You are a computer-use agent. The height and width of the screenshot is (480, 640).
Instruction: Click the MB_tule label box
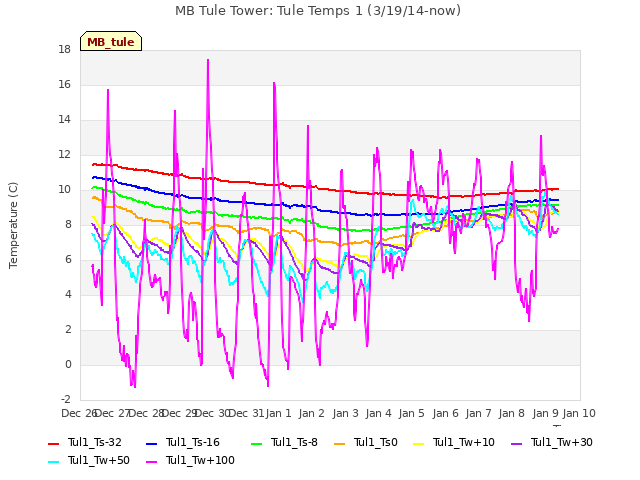coord(111,41)
